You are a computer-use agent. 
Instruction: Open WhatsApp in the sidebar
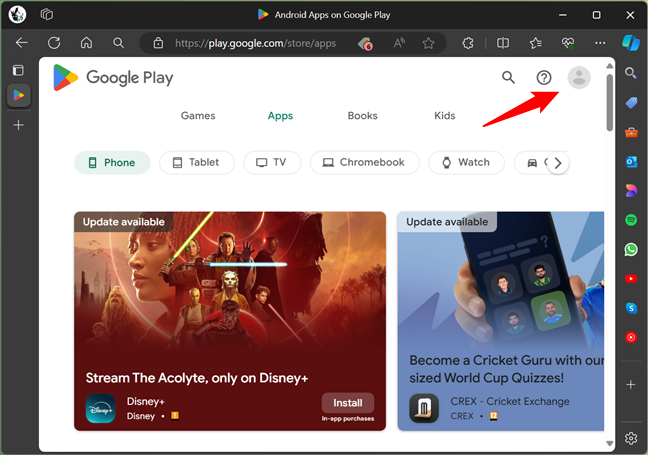631,250
